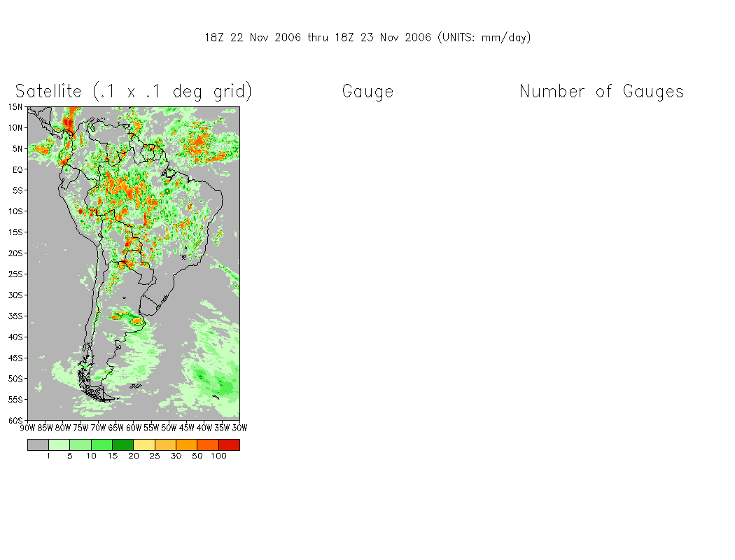Click the 85W longitude label
This screenshot has height=560, width=735.
45,428
